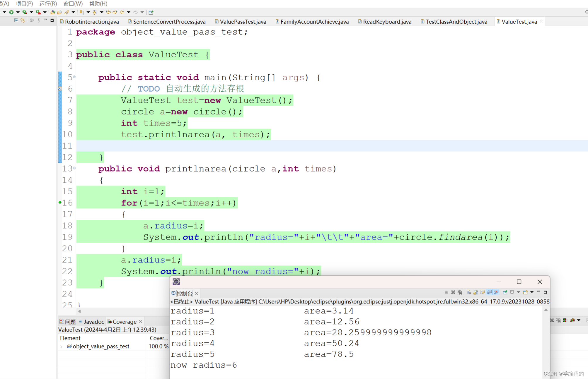Click the editor horizontal scrollbar left arrow

click(79, 311)
